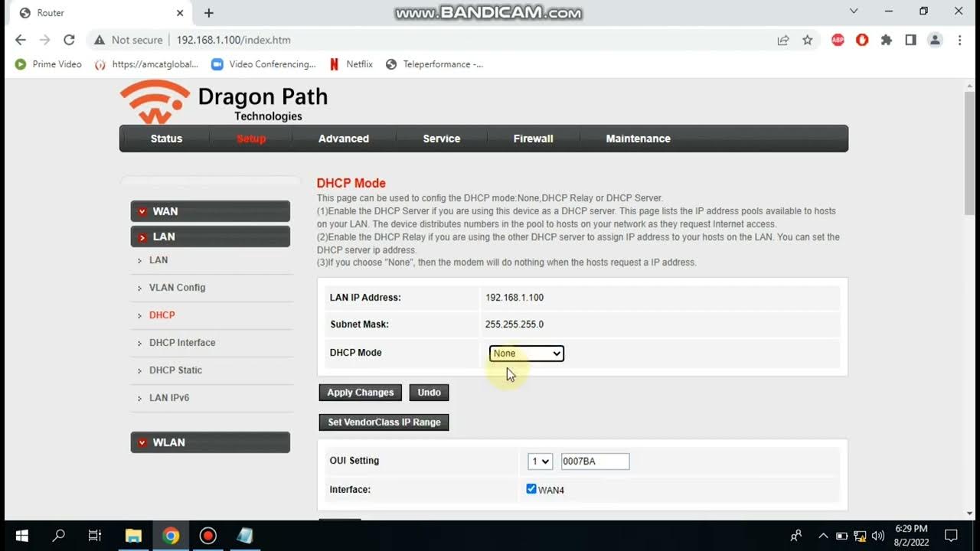Click the Undo button
The image size is (980, 551).
(429, 393)
